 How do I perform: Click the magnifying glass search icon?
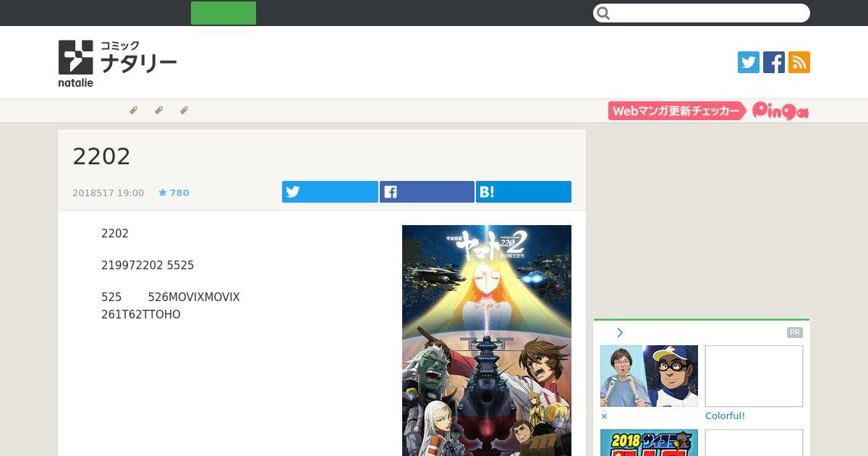tap(603, 13)
